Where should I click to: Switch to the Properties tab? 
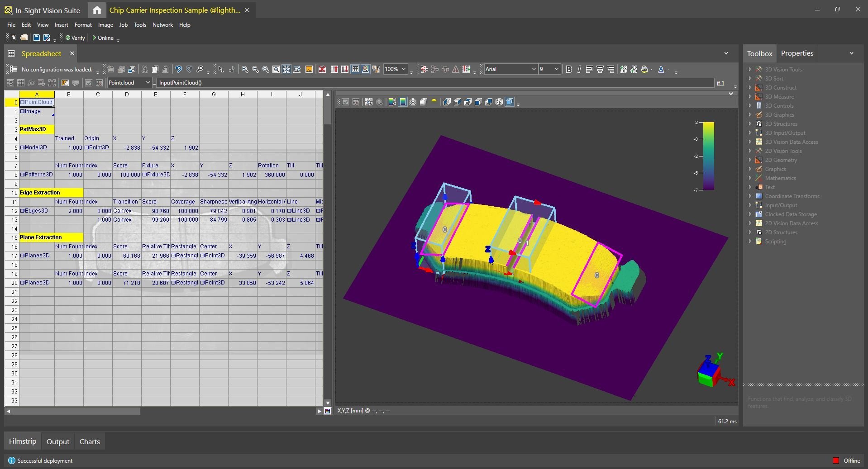[x=796, y=53]
